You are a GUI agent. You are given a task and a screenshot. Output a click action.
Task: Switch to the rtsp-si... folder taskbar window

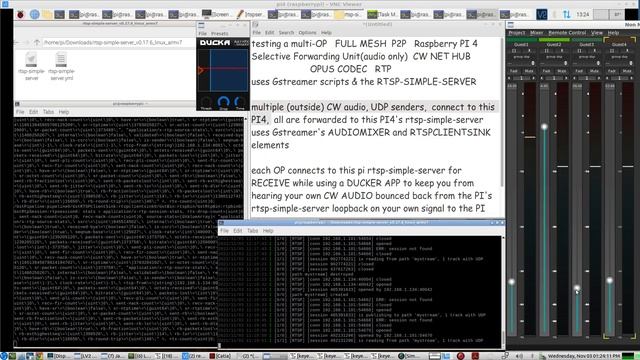[349, 14]
